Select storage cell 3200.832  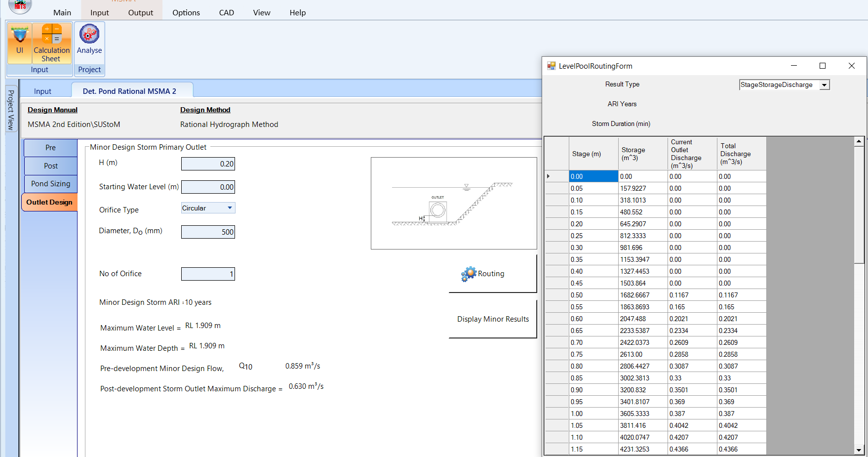click(x=643, y=390)
